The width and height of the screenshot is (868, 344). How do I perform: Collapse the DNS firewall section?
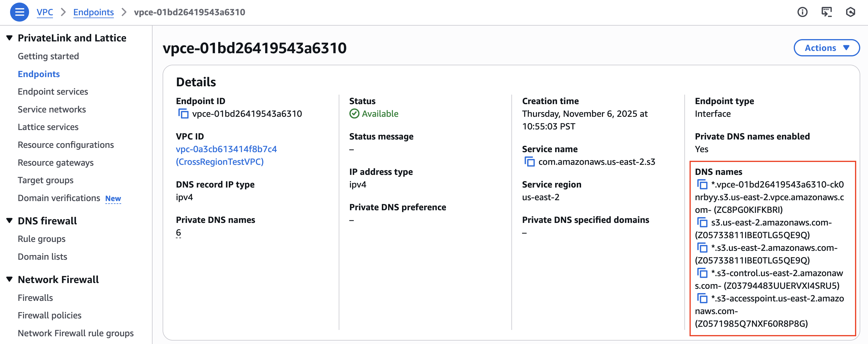[x=9, y=221]
